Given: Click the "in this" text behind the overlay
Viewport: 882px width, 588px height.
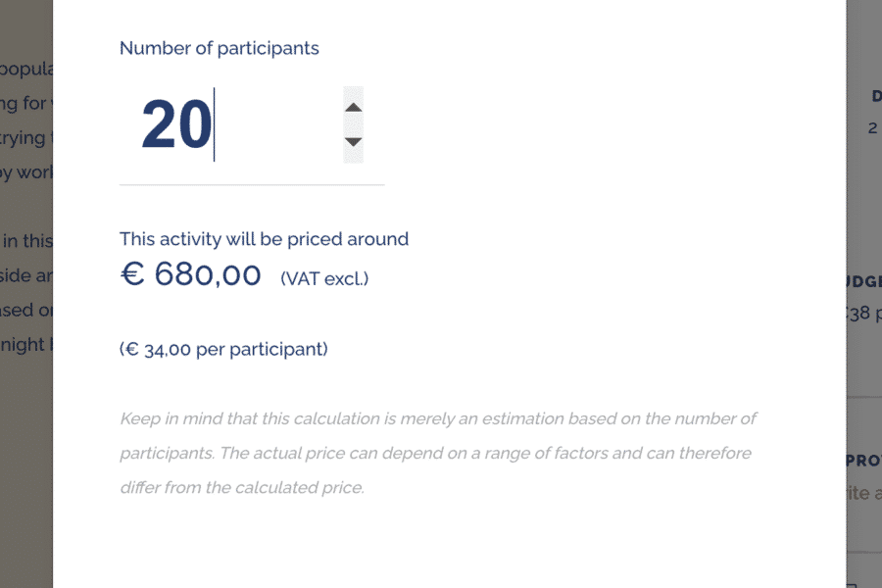Looking at the screenshot, I should click(26, 241).
